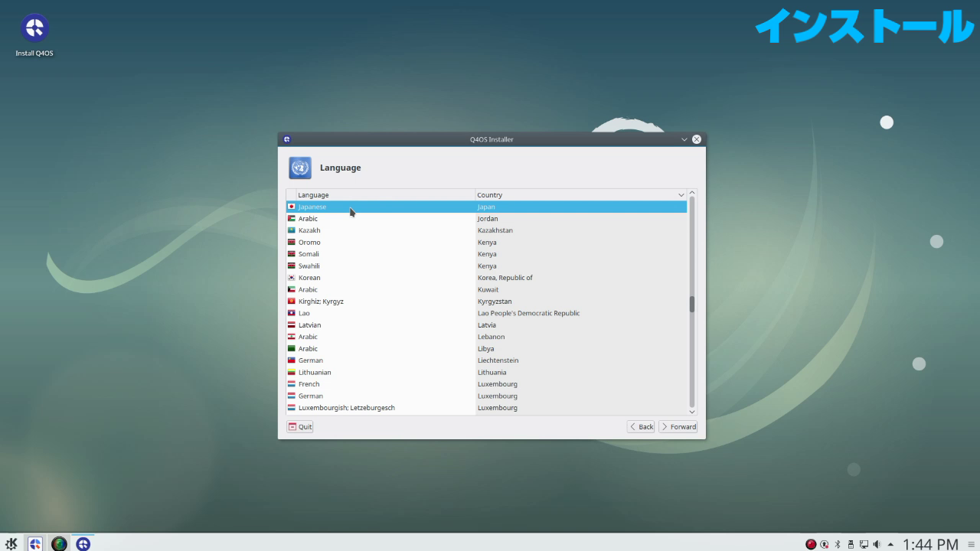Open the volume speaker tray icon

click(x=877, y=544)
